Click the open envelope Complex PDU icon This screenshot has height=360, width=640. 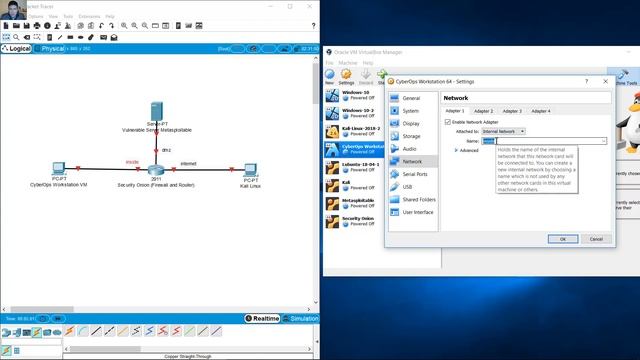(x=114, y=37)
